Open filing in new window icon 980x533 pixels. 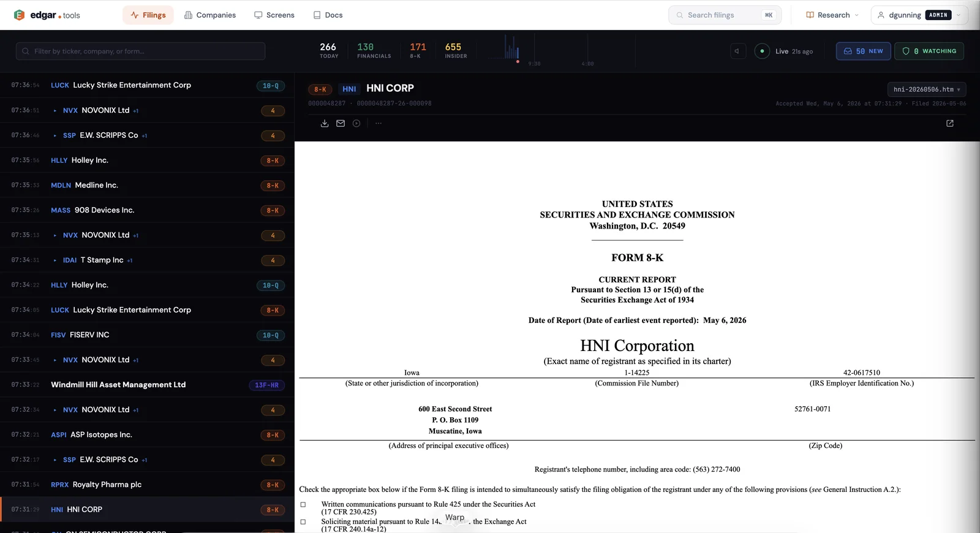tap(950, 123)
